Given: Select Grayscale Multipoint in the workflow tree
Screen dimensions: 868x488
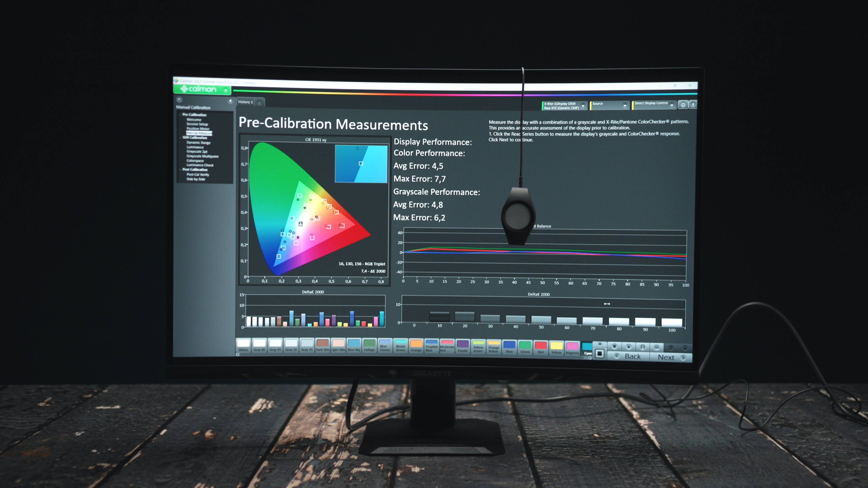Looking at the screenshot, I should click(x=202, y=156).
